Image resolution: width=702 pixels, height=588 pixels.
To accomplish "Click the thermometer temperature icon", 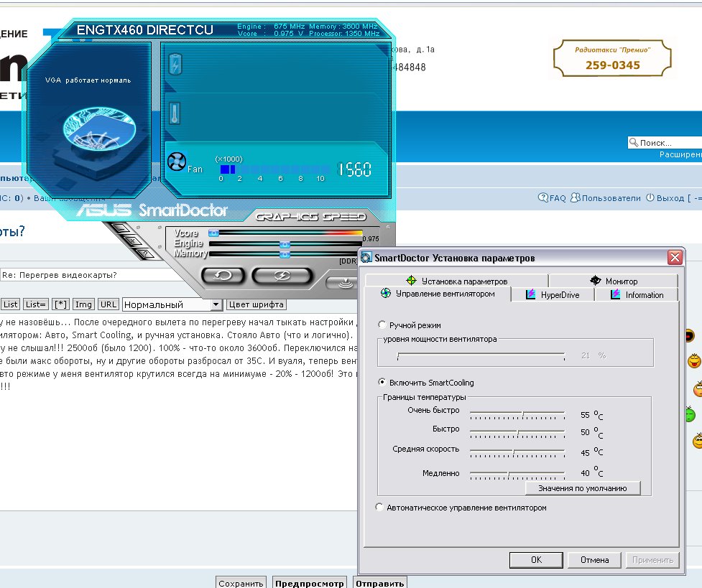I will 175,113.
